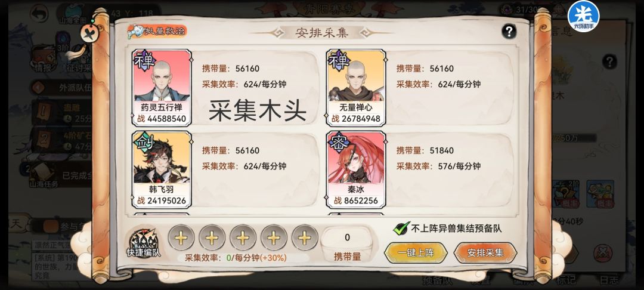
Task: Open the 山海任务 quest entry
Action: [x=44, y=175]
